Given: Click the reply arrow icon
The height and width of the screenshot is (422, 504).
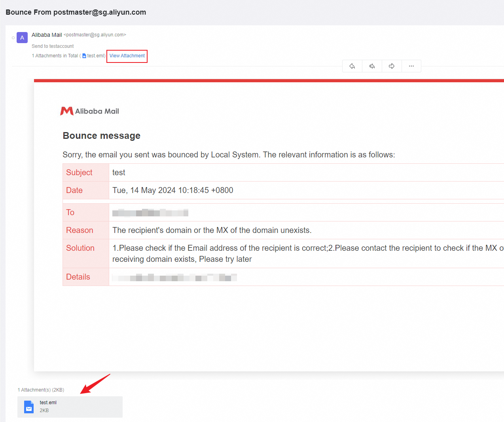Looking at the screenshot, I should [352, 66].
